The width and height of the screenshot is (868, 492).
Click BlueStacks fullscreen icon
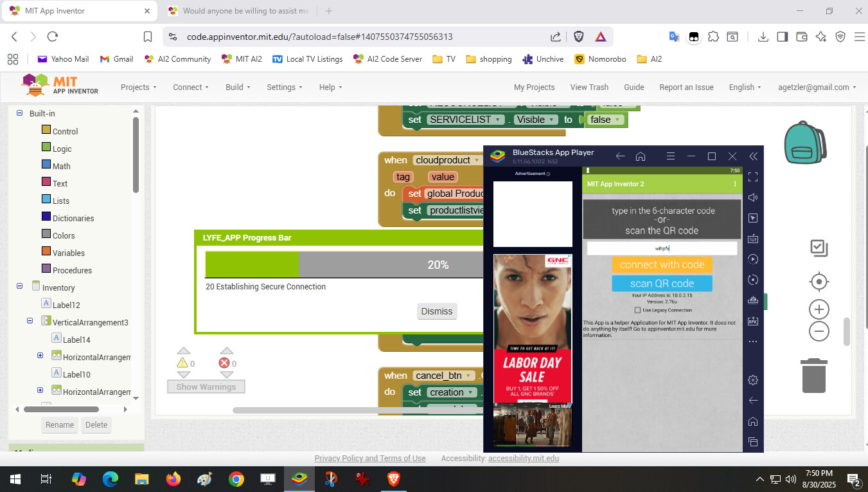[x=753, y=177]
